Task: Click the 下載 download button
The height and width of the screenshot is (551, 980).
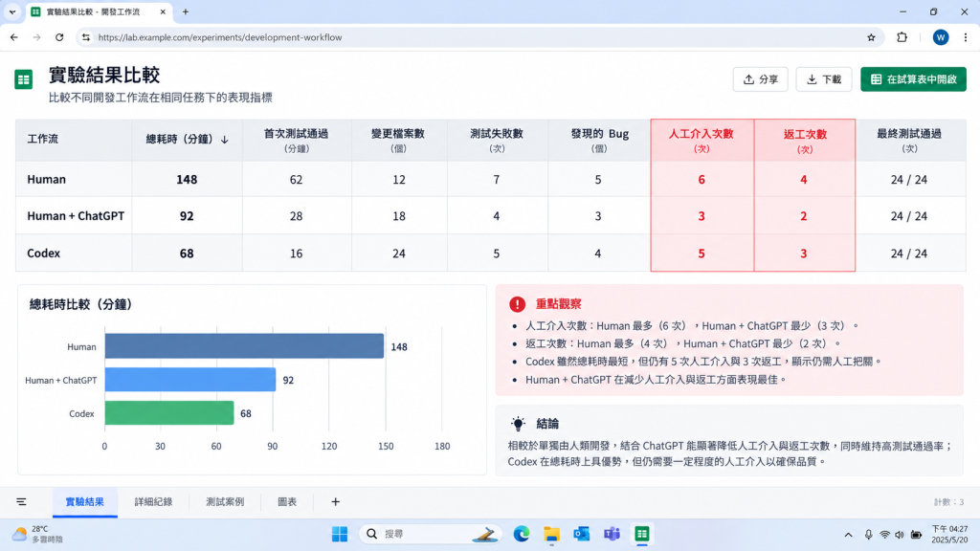Action: pos(824,79)
